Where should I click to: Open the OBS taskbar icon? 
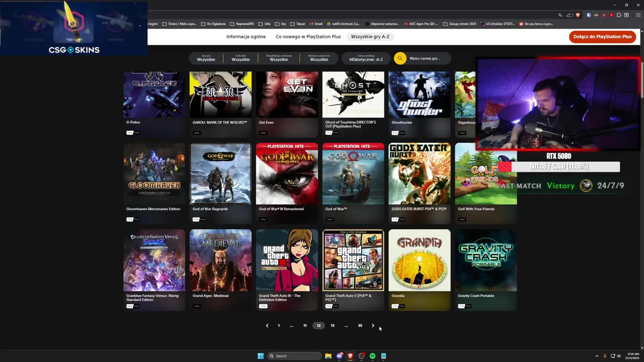tap(361, 356)
